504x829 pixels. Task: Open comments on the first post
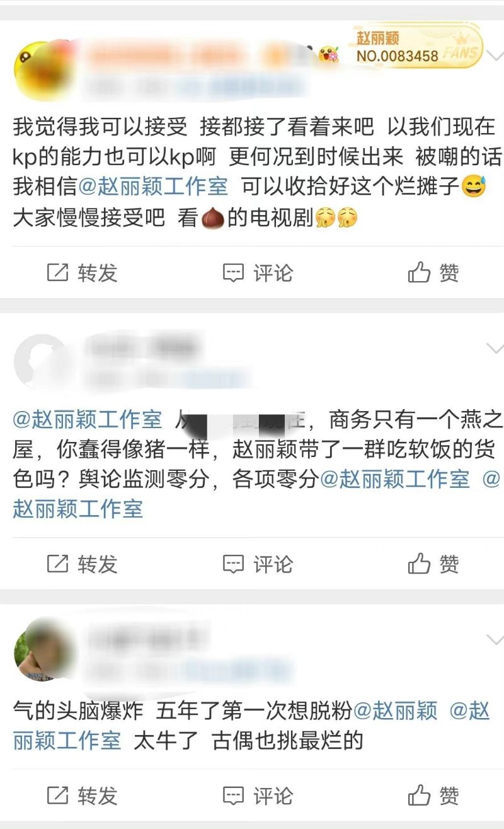[258, 273]
